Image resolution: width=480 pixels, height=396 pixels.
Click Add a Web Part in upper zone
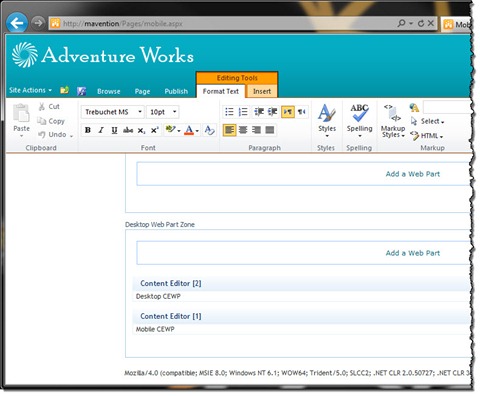pyautogui.click(x=413, y=174)
